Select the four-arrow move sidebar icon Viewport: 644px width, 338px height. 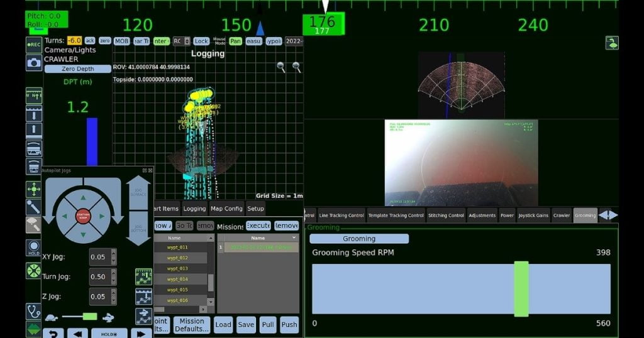tap(34, 189)
